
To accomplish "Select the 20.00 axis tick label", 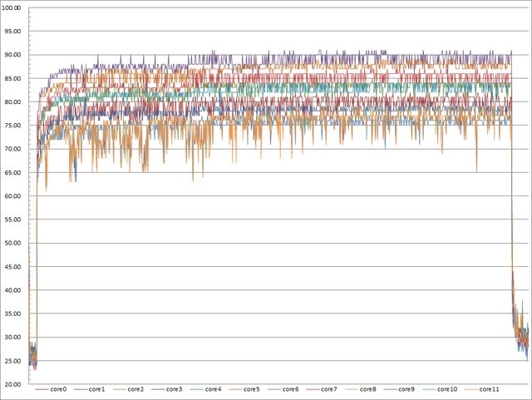I will [x=14, y=385].
